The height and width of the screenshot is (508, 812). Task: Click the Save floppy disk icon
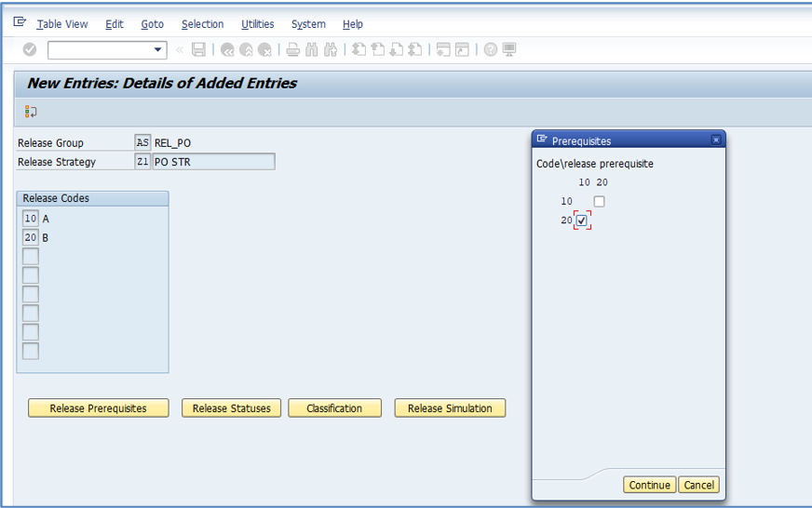click(199, 49)
